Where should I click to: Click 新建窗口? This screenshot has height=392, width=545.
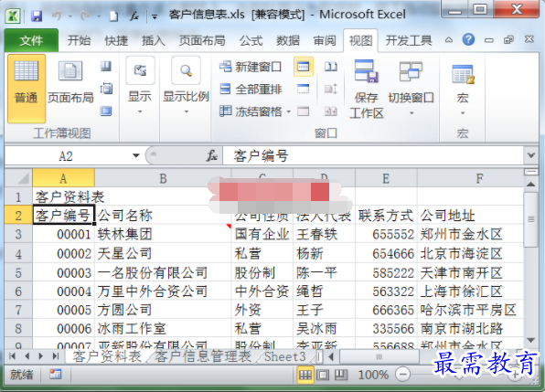pyautogui.click(x=251, y=67)
